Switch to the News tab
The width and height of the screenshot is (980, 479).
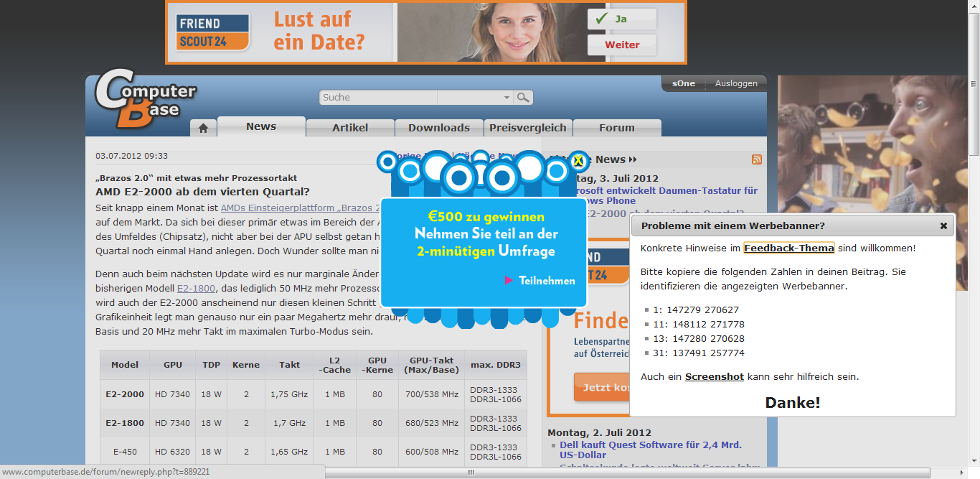click(x=261, y=126)
